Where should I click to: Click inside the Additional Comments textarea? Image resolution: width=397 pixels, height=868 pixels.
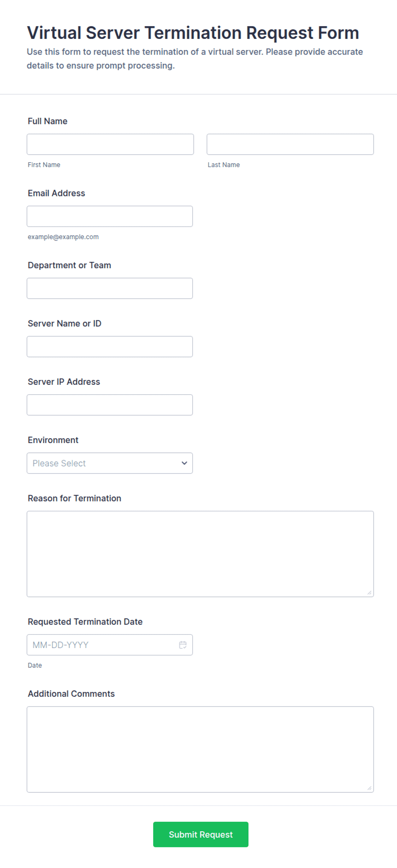pyautogui.click(x=200, y=749)
